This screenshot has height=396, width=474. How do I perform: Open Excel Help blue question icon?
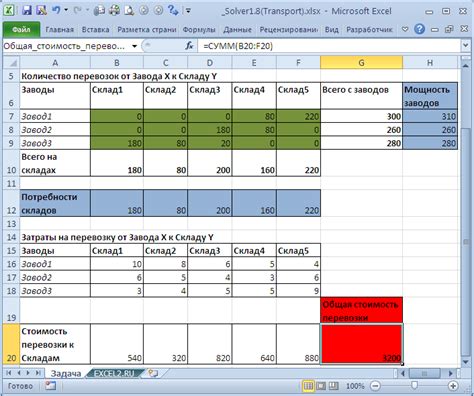tap(419, 29)
